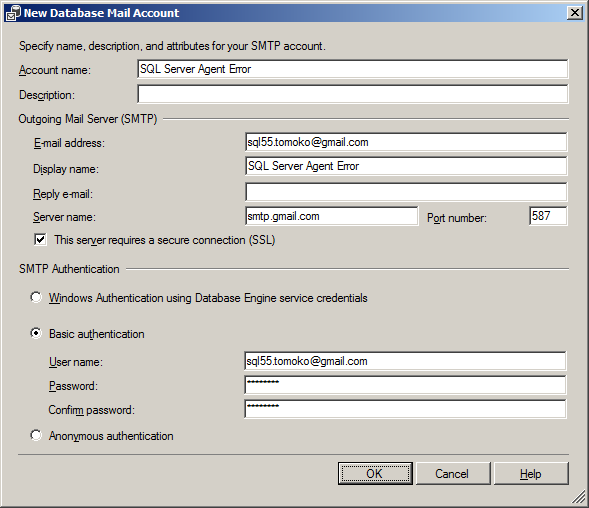Click the User name field
This screenshot has width=589, height=508.
click(x=405, y=361)
